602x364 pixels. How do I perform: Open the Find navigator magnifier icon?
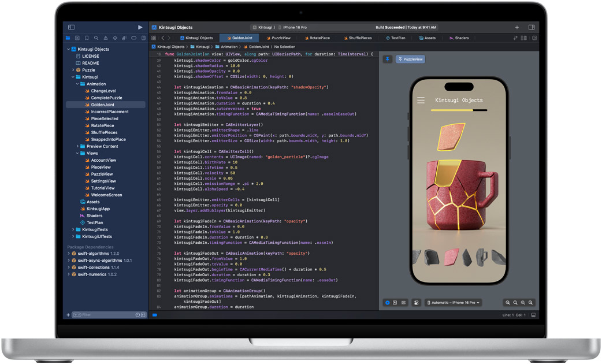[96, 38]
